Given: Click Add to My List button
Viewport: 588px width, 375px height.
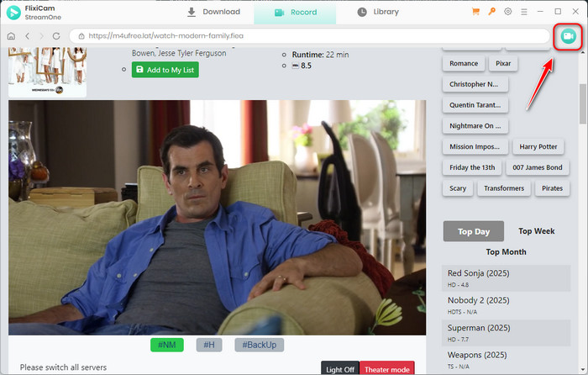Looking at the screenshot, I should point(165,70).
